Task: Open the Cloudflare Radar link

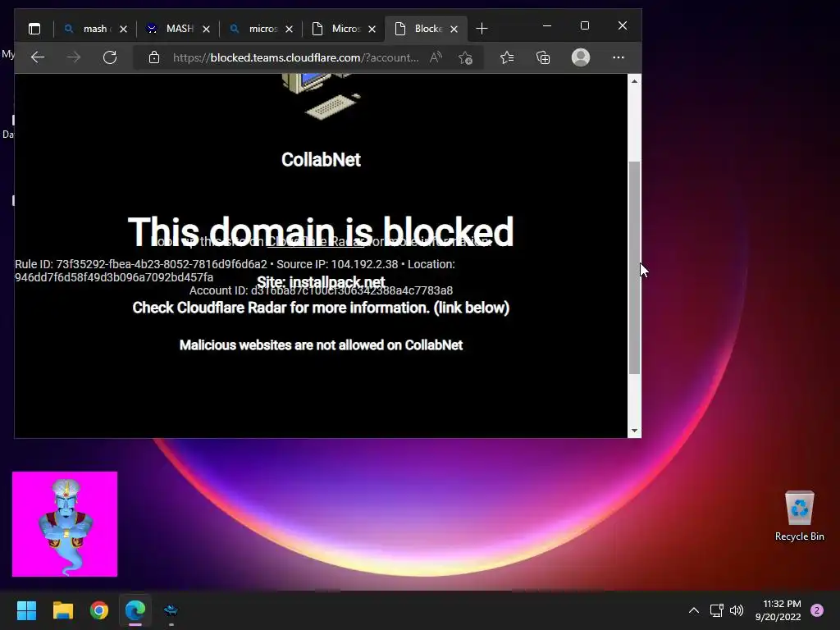Action: pos(316,242)
